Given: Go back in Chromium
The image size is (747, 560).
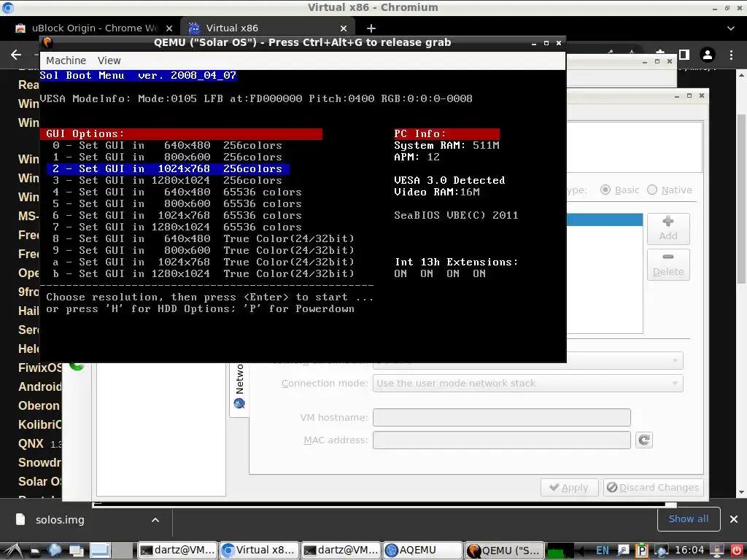Looking at the screenshot, I should (x=16, y=55).
